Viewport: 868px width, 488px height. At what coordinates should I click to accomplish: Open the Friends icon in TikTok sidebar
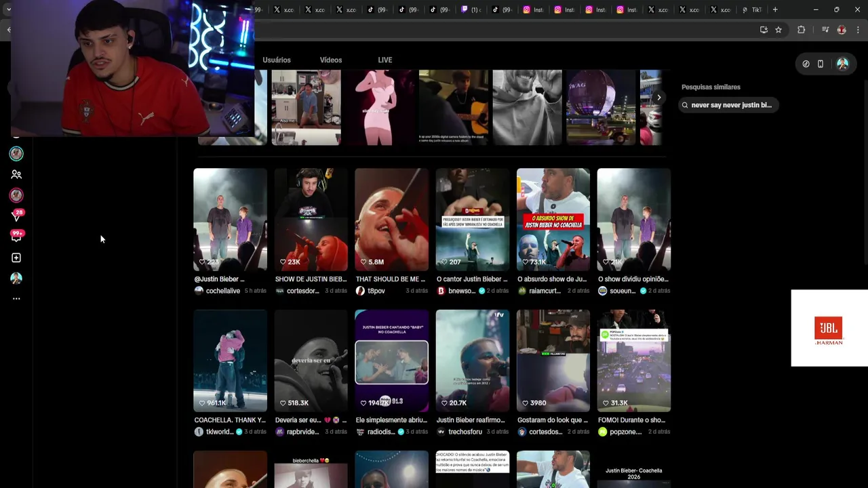point(16,174)
